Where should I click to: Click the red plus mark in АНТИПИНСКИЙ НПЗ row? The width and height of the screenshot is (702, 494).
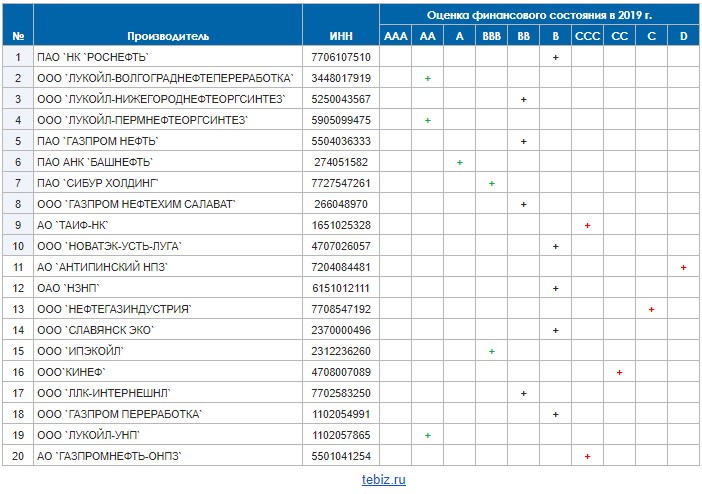pyautogui.click(x=683, y=267)
